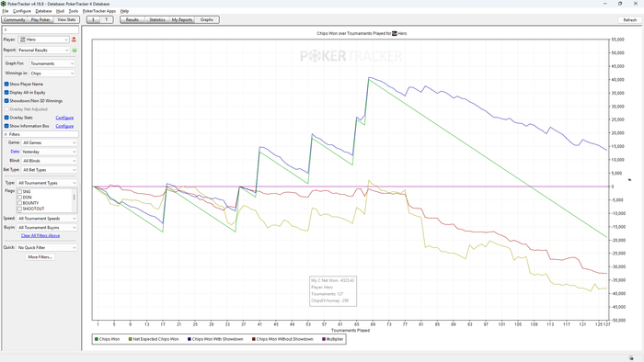
Task: Open the Date filter dropdown
Action: click(x=49, y=152)
